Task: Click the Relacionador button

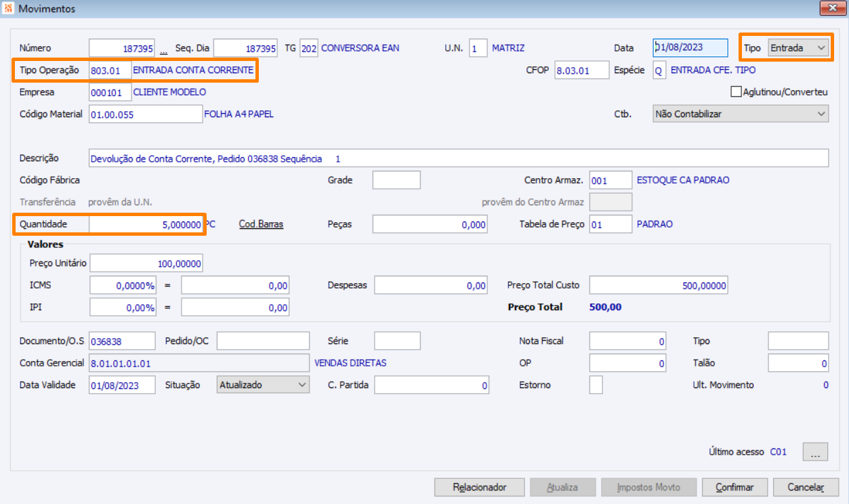Action: point(480,487)
